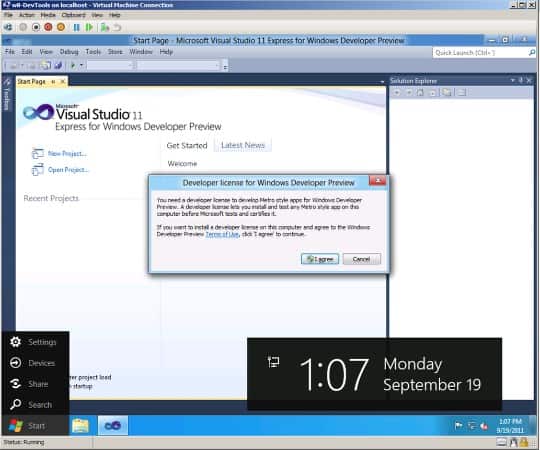Click the Recent Projects heading
The image size is (540, 450).
(x=51, y=198)
